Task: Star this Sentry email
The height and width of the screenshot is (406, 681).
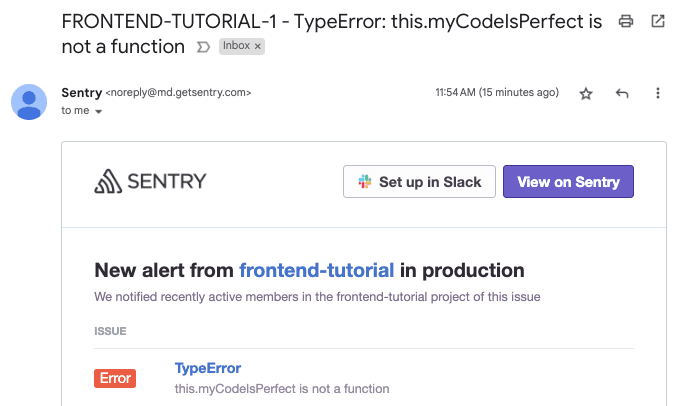Action: [x=587, y=93]
